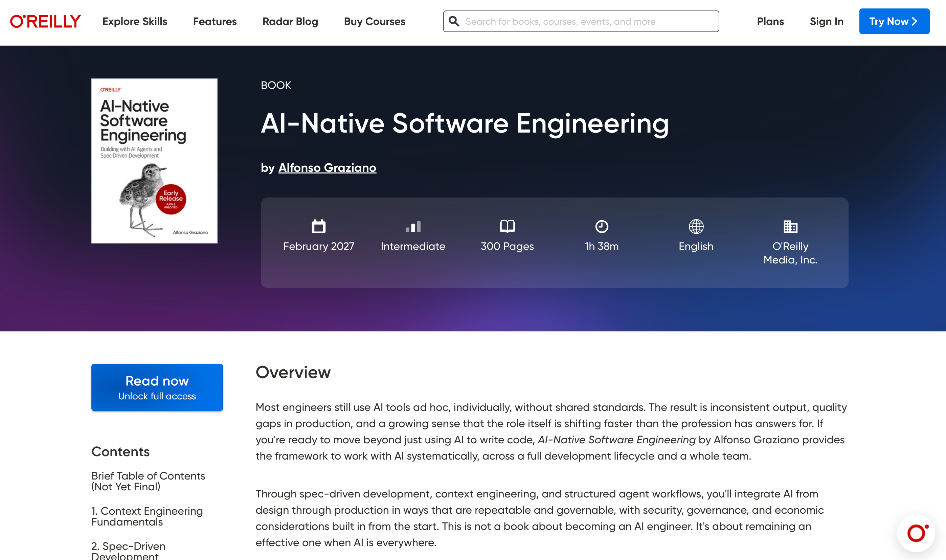Click the Intermediate level text
Image resolution: width=946 pixels, height=560 pixels.
(x=413, y=247)
